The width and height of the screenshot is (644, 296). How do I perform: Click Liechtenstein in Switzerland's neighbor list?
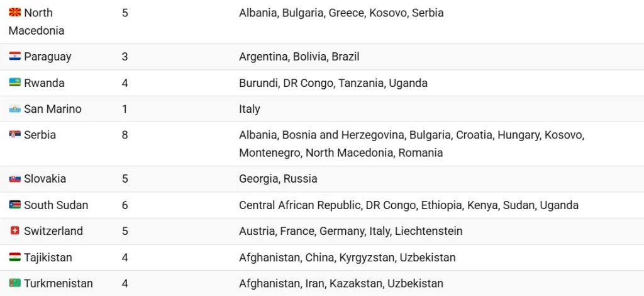pos(429,231)
